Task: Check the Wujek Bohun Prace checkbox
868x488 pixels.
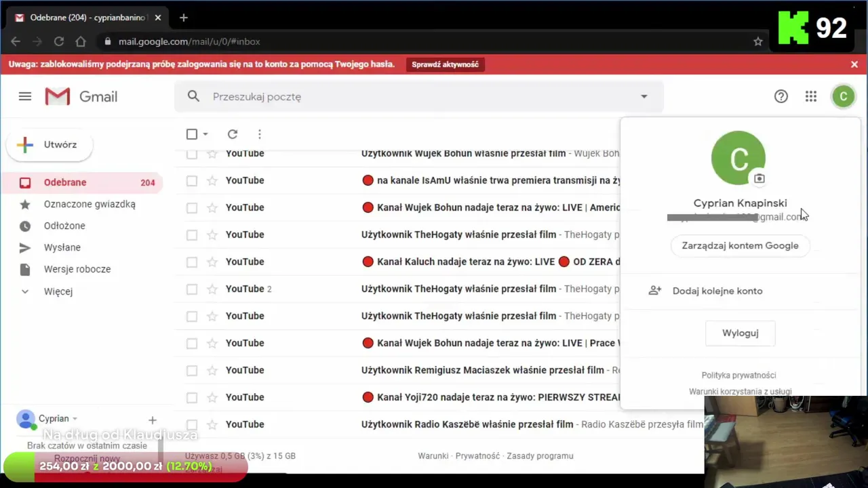Action: click(x=192, y=343)
